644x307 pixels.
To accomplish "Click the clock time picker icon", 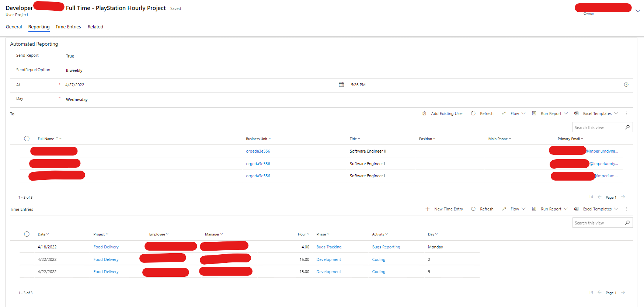I will click(626, 85).
